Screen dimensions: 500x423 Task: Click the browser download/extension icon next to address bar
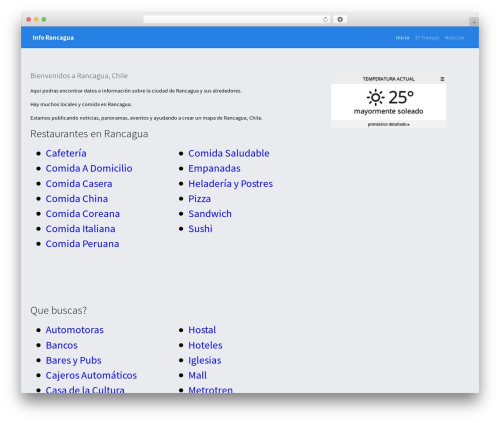tap(340, 20)
